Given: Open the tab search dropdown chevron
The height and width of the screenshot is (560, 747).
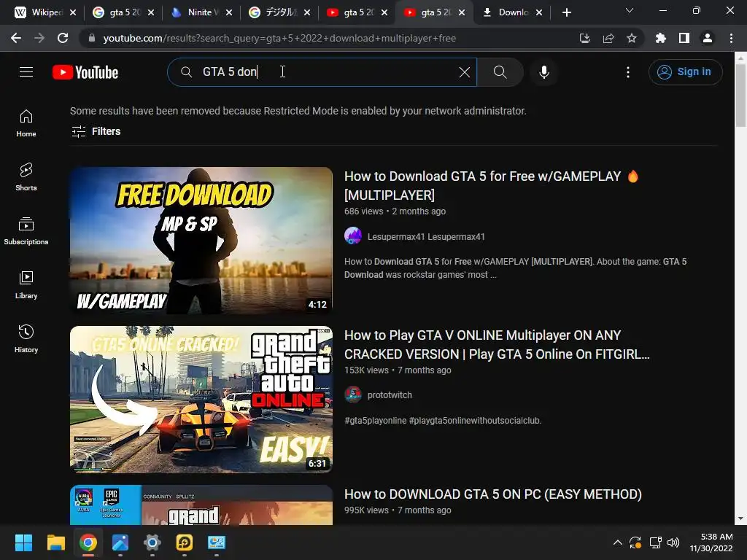Looking at the screenshot, I should [630, 10].
